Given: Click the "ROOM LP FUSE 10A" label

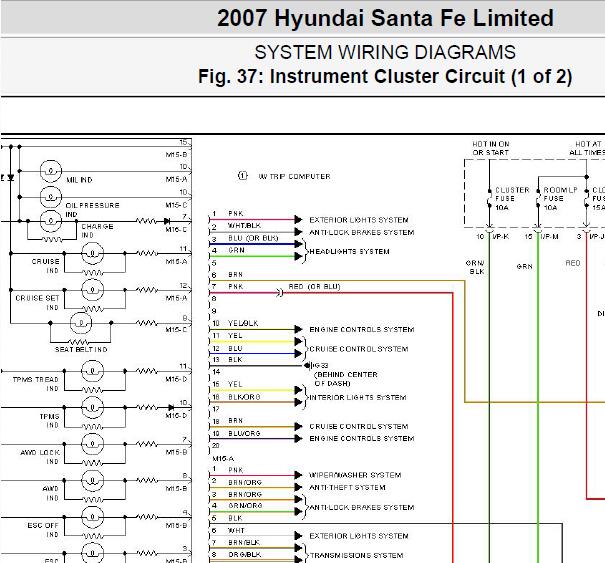Looking at the screenshot, I should coord(560,199).
